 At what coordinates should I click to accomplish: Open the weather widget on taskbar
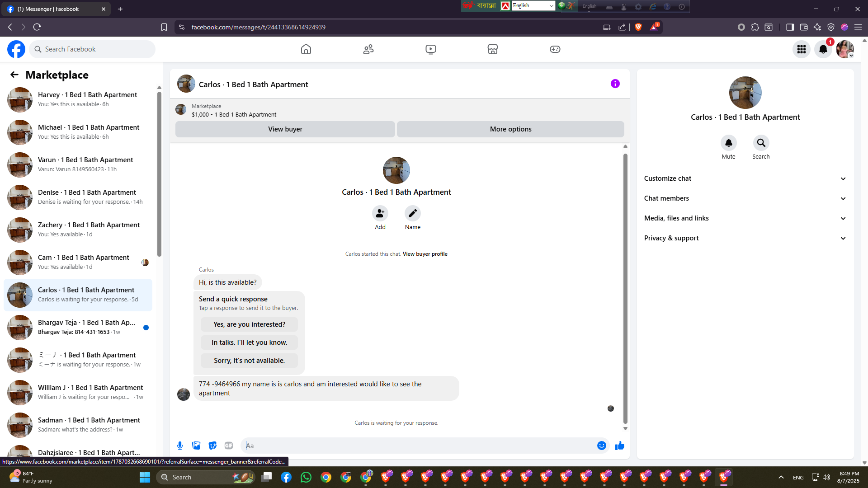point(31,477)
